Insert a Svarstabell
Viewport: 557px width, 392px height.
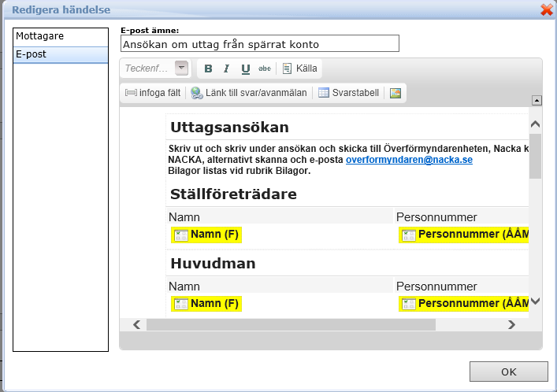coord(348,93)
